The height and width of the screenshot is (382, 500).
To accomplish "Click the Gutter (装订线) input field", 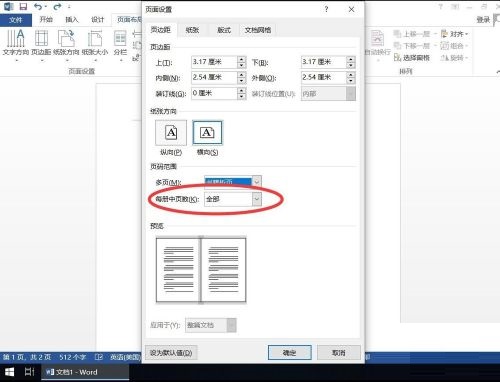I will [214, 93].
